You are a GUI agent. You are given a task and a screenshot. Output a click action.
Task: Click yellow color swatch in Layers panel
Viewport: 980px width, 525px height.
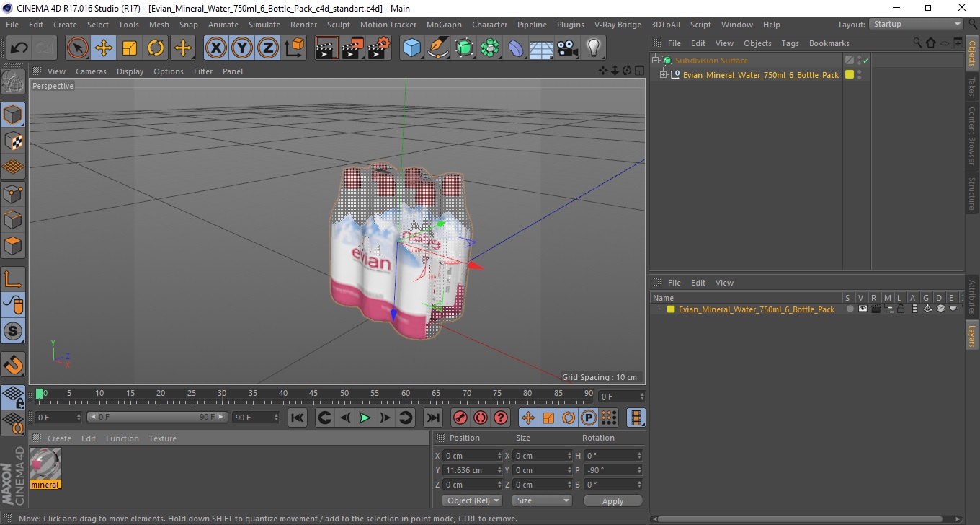(671, 309)
